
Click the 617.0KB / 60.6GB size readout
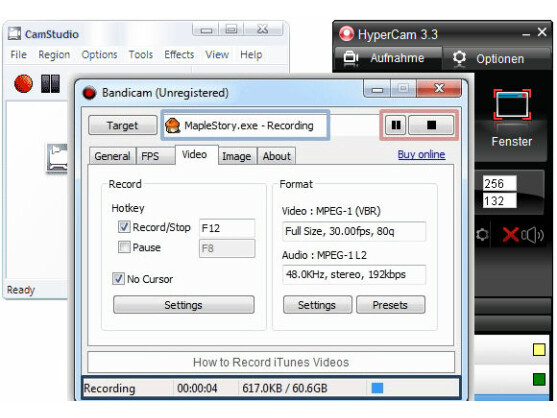(285, 388)
